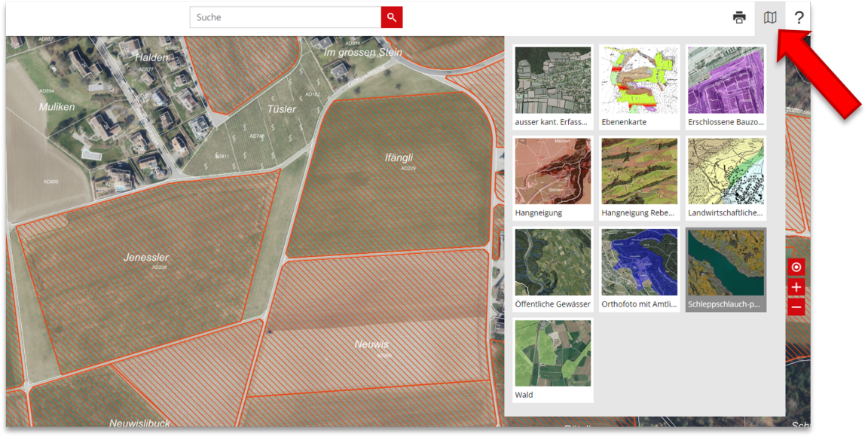Select the Erschlossene Bauzo... theme
The width and height of the screenshot is (868, 437).
click(x=726, y=87)
